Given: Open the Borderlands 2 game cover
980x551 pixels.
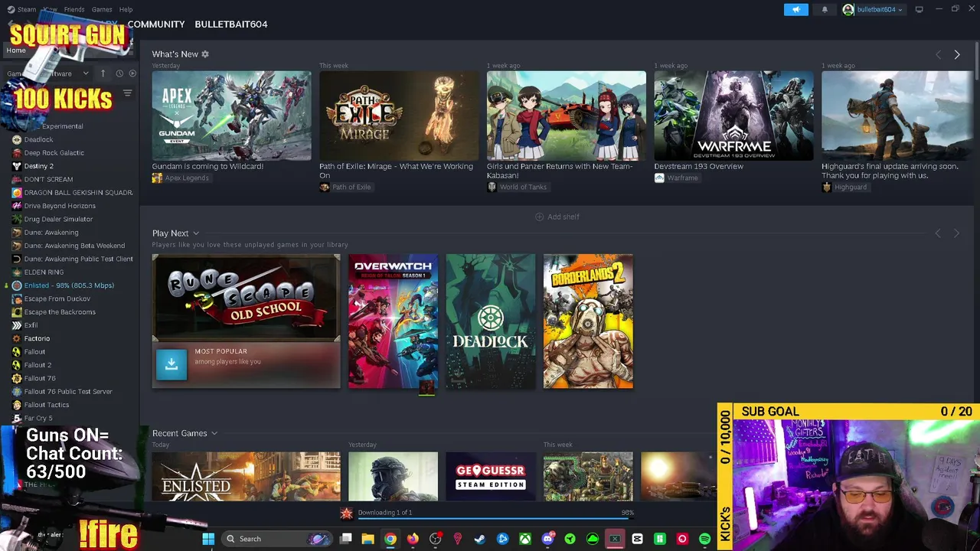Looking at the screenshot, I should (x=588, y=321).
